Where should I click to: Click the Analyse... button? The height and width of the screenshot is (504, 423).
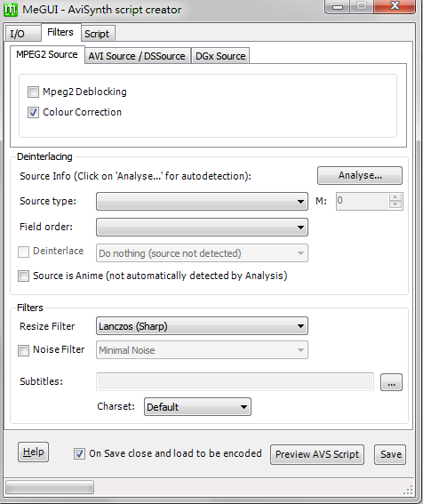point(360,175)
